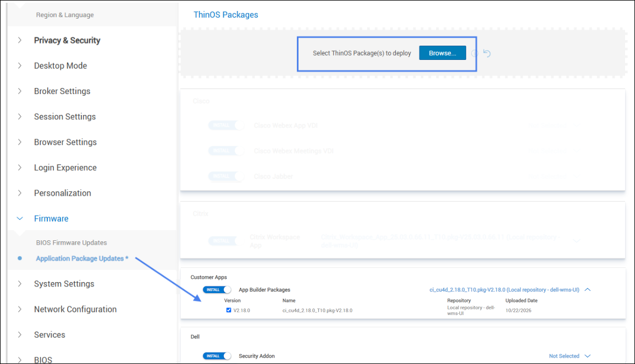Toggle INSTALL switch for Security Addon
The height and width of the screenshot is (364, 635).
tap(217, 356)
